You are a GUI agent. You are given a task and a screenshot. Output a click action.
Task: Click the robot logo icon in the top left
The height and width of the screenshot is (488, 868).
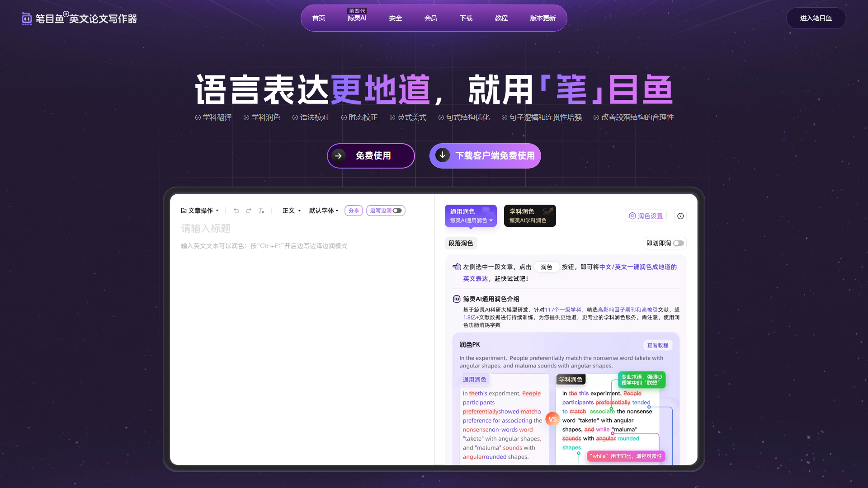tap(26, 19)
